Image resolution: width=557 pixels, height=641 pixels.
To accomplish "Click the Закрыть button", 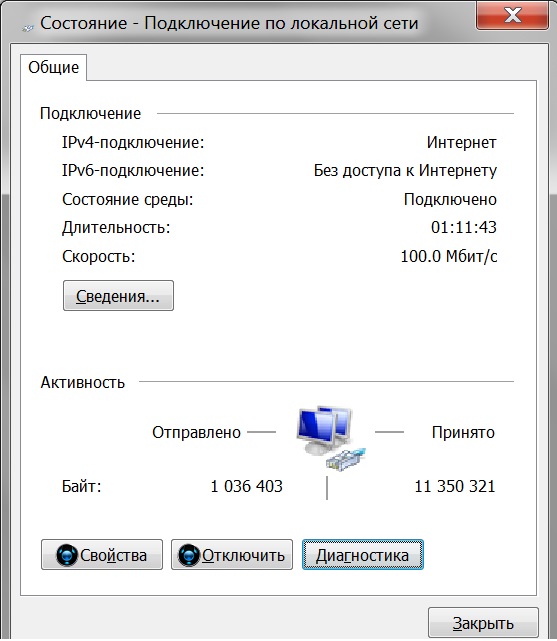I will pos(483,623).
